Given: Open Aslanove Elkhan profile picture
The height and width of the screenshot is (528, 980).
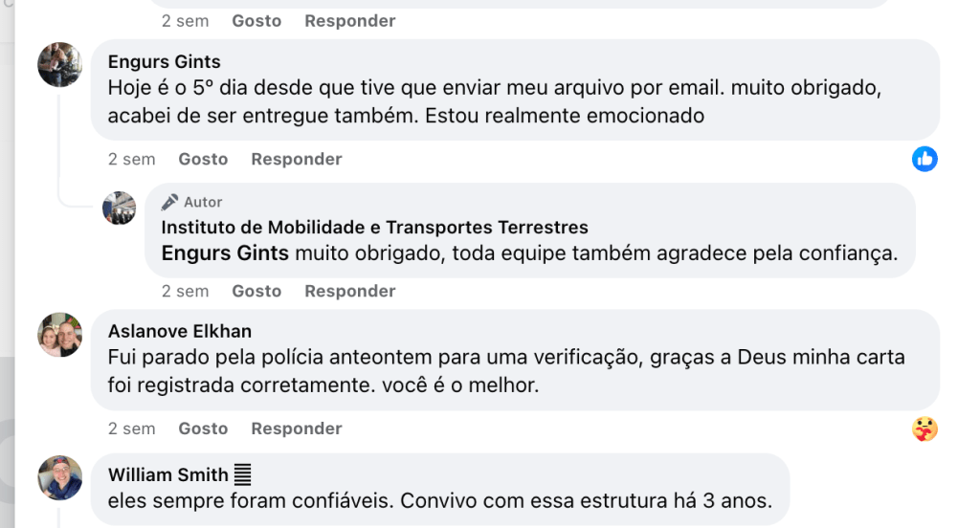Looking at the screenshot, I should (x=59, y=334).
